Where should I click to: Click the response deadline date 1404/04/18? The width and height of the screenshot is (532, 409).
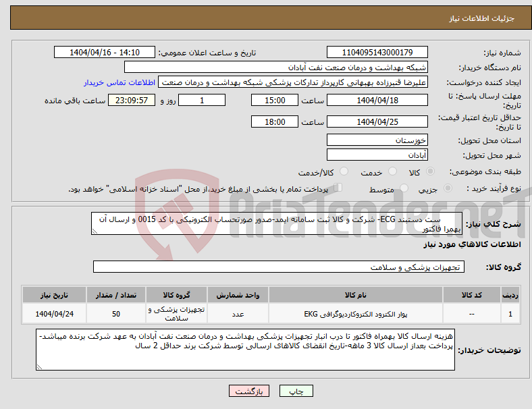[x=377, y=100]
